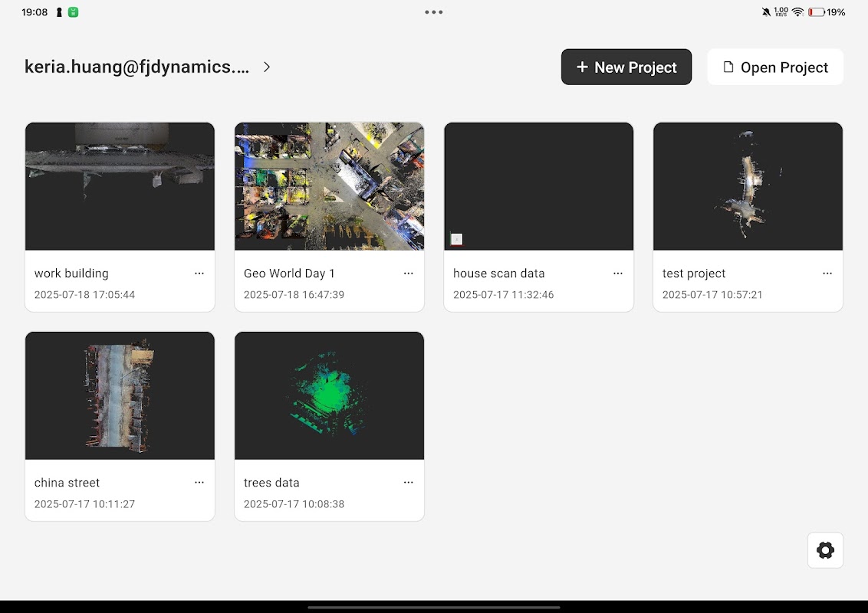Tap the muted notification bell icon
Image resolution: width=868 pixels, height=613 pixels.
766,12
